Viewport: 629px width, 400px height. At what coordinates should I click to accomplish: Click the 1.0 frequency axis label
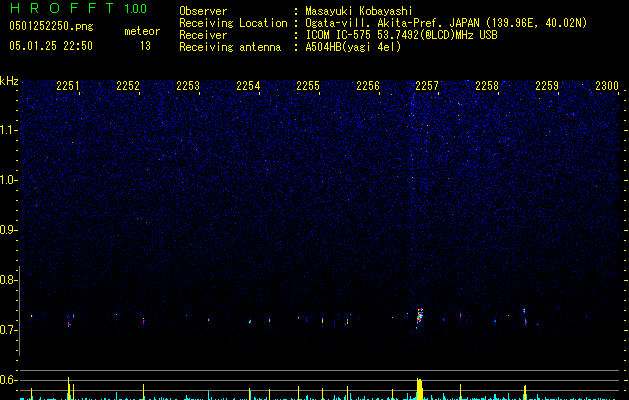pyautogui.click(x=8, y=180)
